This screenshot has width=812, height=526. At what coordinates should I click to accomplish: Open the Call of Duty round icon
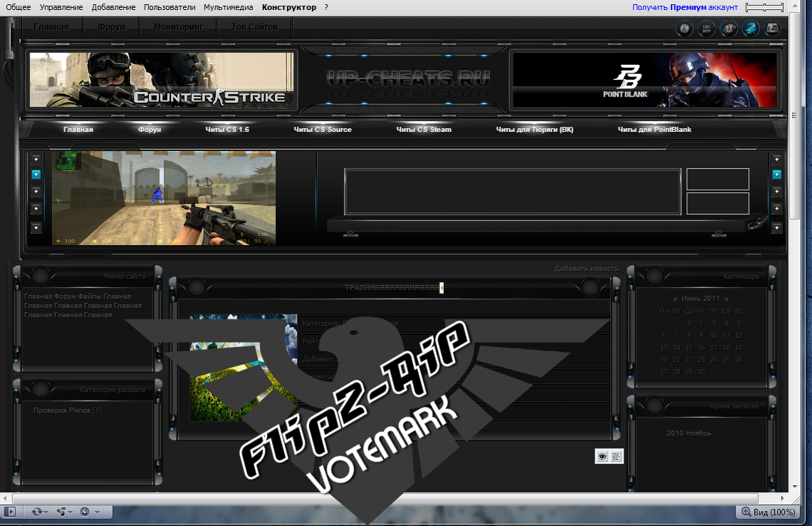(x=707, y=29)
